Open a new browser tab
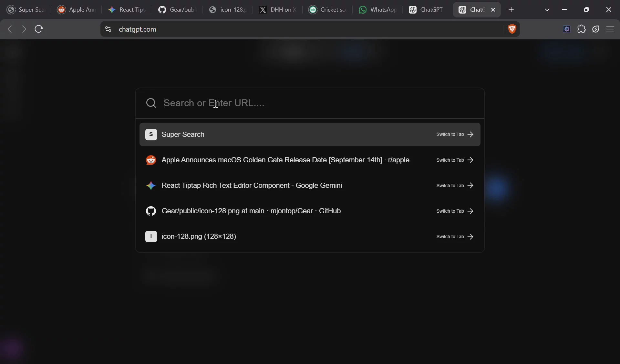 (511, 10)
